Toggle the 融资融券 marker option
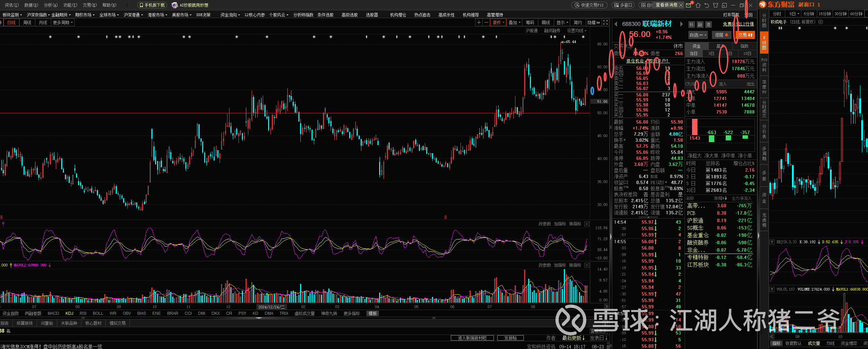The width and height of the screenshot is (868, 349). point(552,31)
